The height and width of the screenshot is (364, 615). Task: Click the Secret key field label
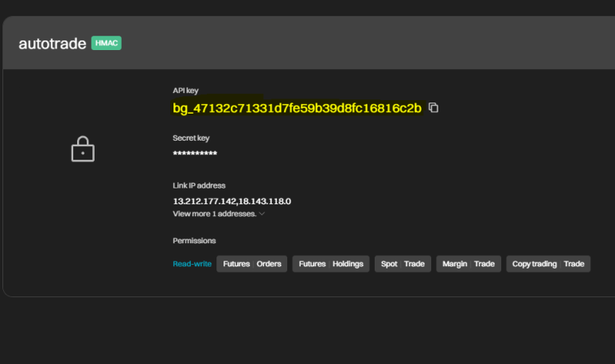[191, 138]
